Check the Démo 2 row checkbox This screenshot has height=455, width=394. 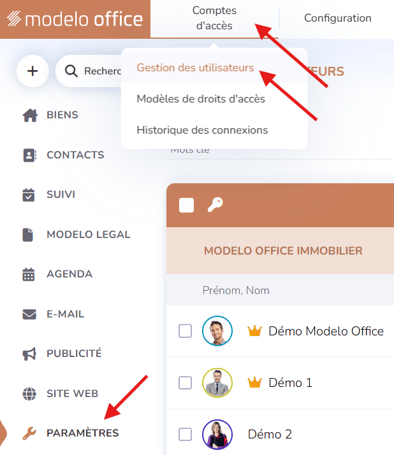[x=185, y=434]
